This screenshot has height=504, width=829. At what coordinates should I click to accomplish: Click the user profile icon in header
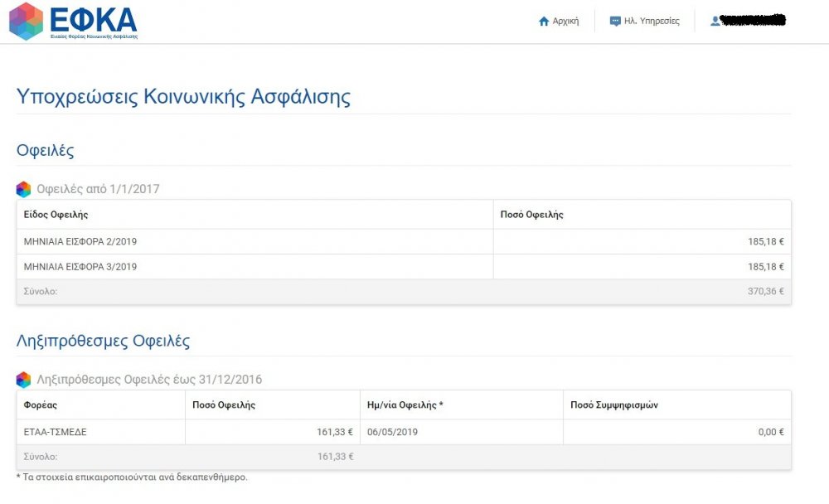point(715,22)
